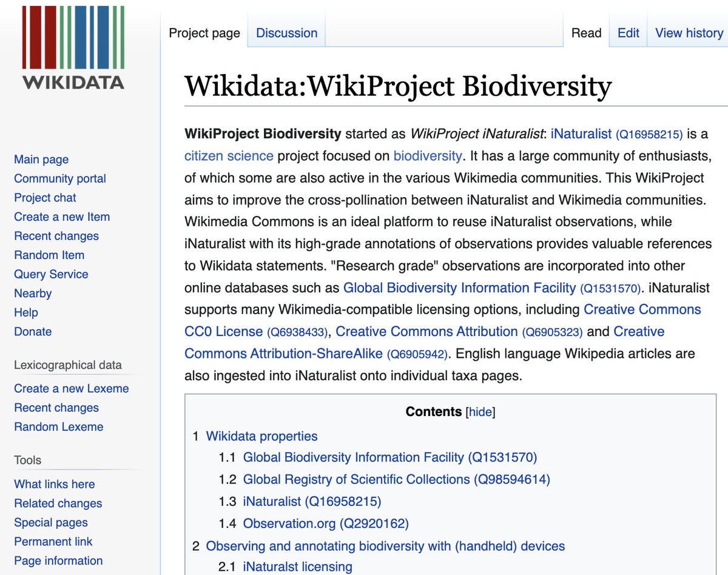This screenshot has height=575, width=728.
Task: Click the Lexicographical data sidebar heading
Action: coord(68,365)
